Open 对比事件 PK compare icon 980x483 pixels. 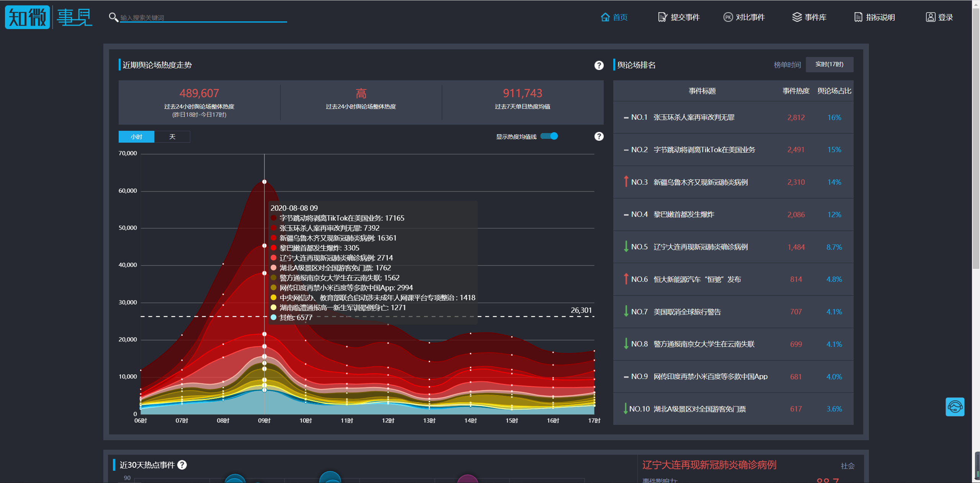tap(728, 17)
